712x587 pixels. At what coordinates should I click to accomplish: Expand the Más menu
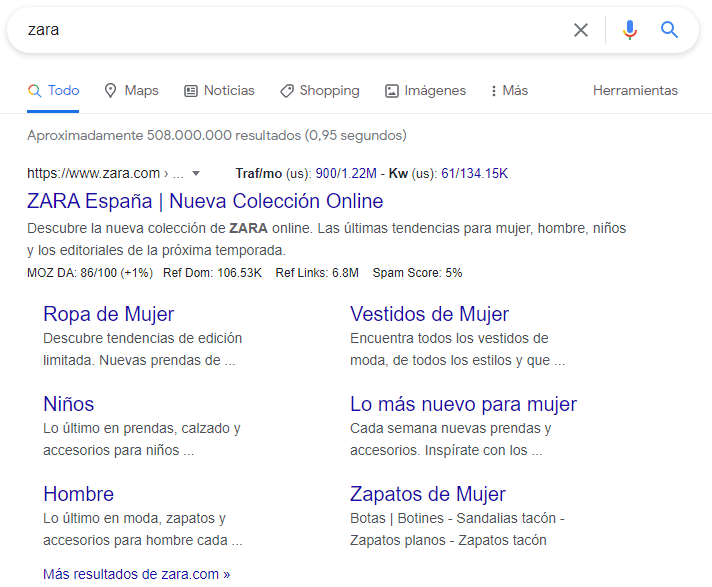tap(509, 90)
